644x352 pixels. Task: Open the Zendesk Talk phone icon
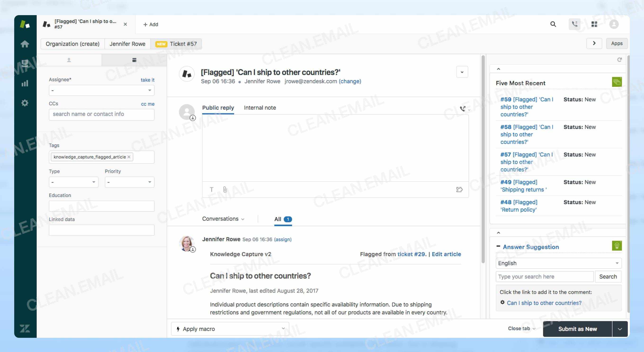(574, 24)
